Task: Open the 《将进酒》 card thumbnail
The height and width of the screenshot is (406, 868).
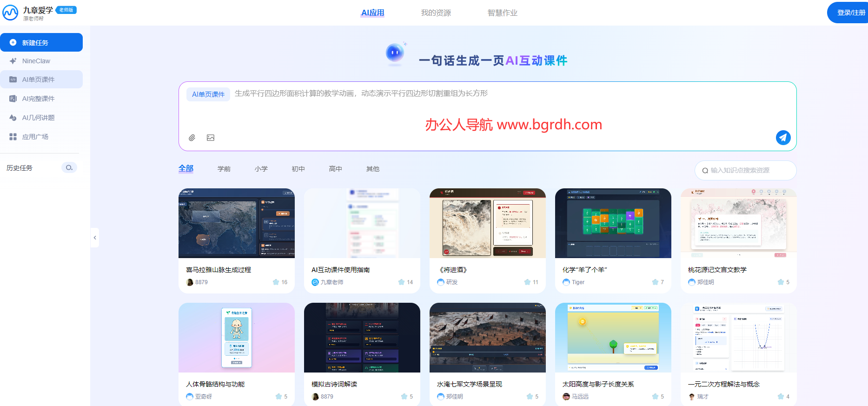Action: click(488, 223)
